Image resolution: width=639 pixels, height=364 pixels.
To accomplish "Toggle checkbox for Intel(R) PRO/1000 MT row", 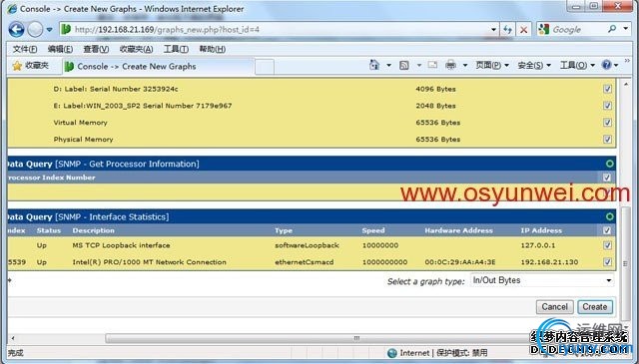I will pos(607,262).
